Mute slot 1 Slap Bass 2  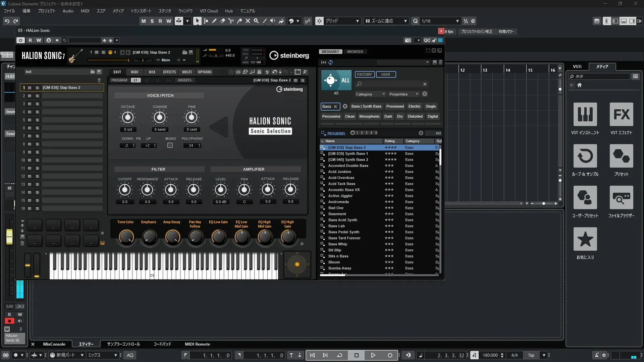coord(30,88)
